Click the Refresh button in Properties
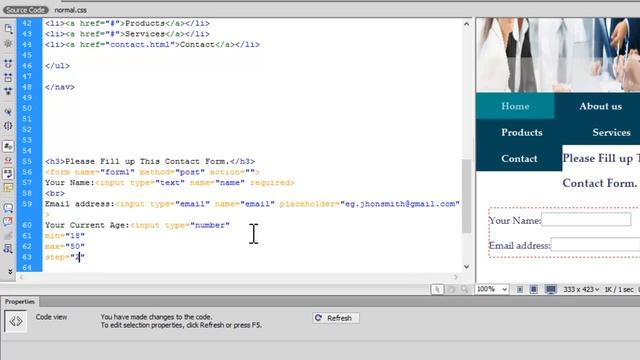Image resolution: width=640 pixels, height=360 pixels. [336, 318]
